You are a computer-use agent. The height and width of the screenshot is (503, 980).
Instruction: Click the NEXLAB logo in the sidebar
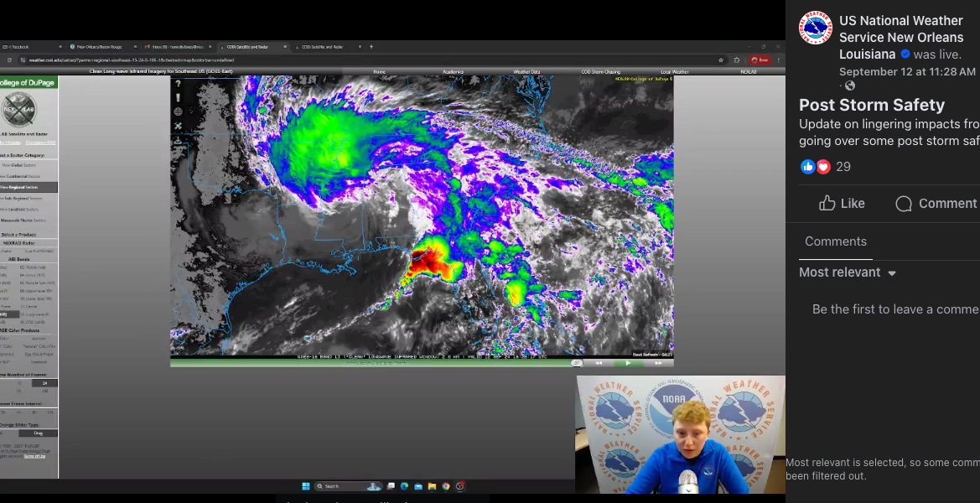click(x=20, y=109)
